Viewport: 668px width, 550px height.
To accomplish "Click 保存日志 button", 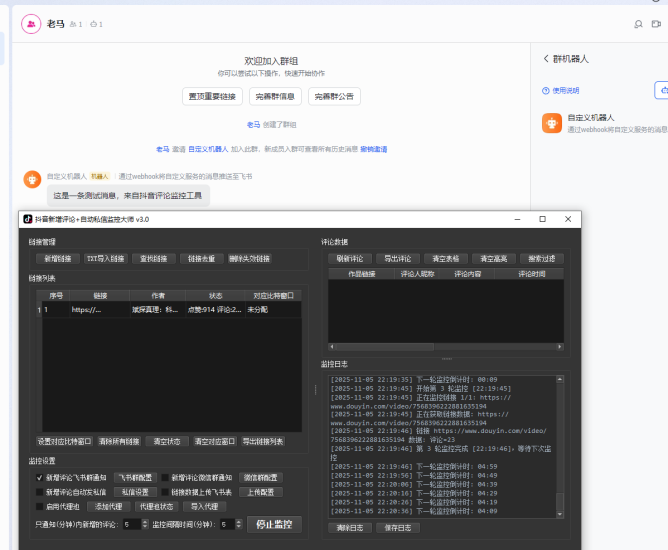I will click(x=398, y=528).
